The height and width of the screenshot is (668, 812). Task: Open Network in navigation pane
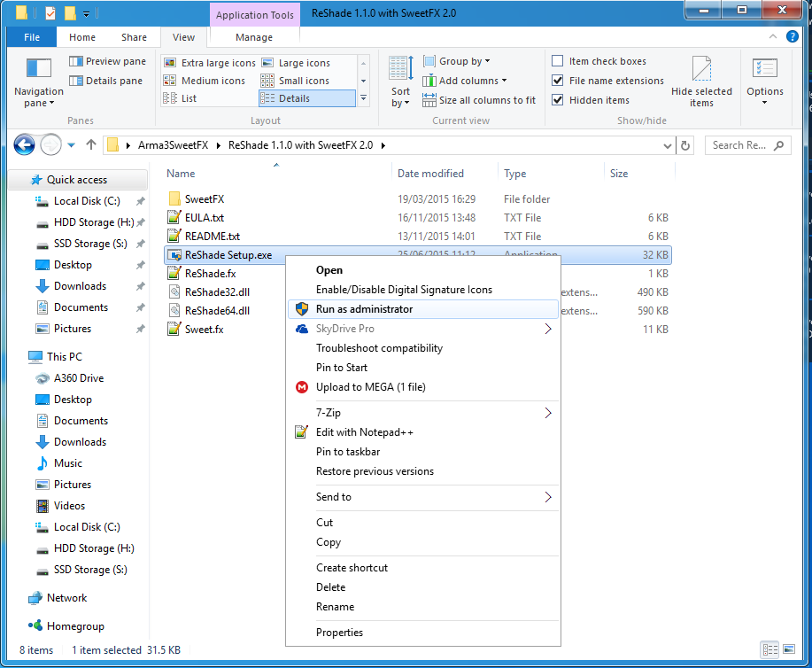pyautogui.click(x=66, y=598)
